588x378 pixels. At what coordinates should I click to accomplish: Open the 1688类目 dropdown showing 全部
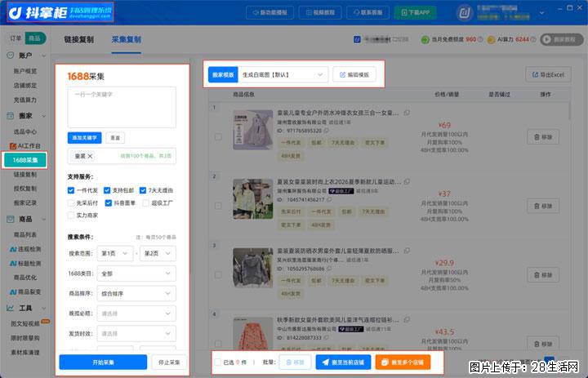click(136, 273)
